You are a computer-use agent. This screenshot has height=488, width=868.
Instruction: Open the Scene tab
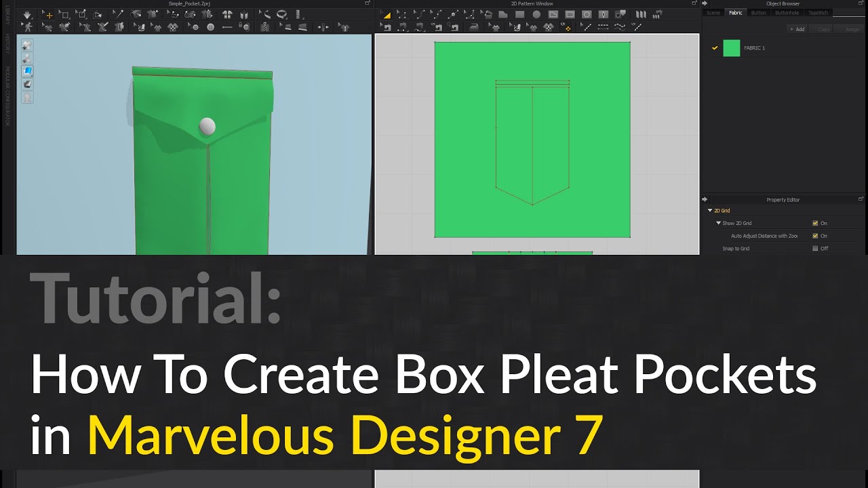click(x=713, y=12)
